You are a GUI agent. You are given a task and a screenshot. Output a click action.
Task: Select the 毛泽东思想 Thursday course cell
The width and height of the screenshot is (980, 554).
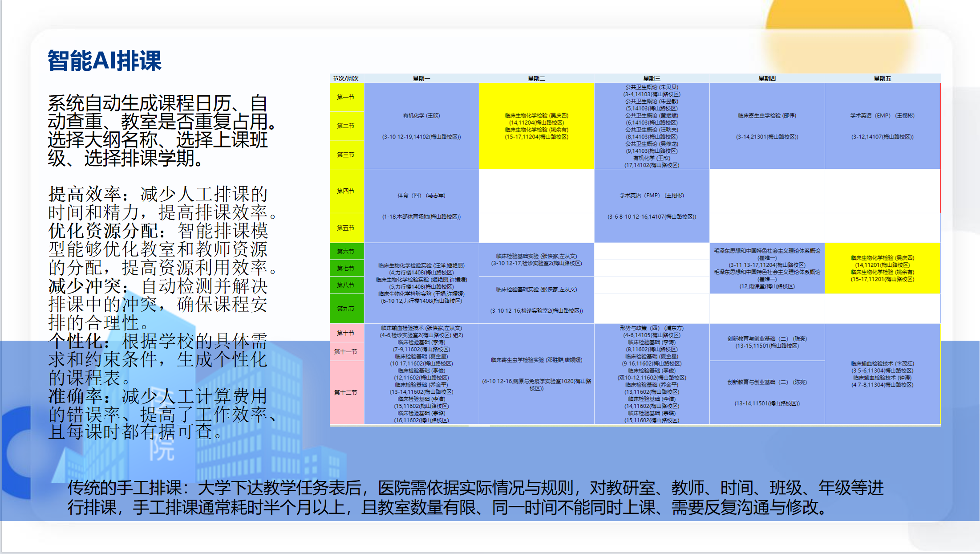[767, 268]
